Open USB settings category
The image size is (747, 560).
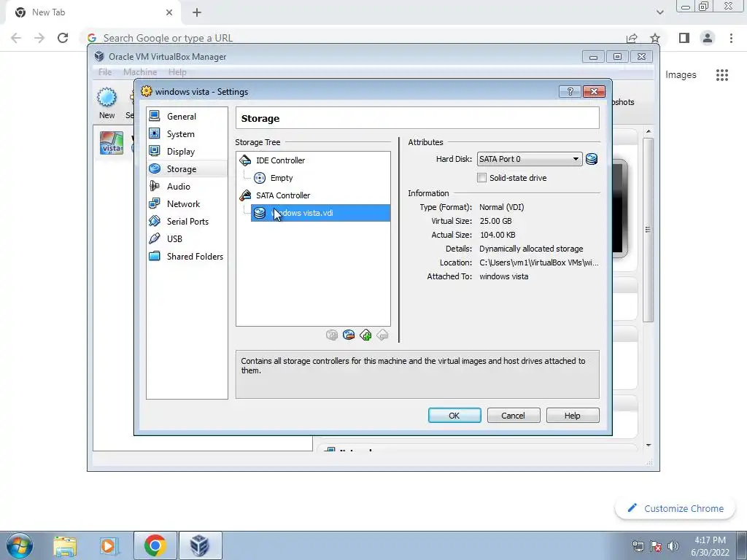(187, 238)
